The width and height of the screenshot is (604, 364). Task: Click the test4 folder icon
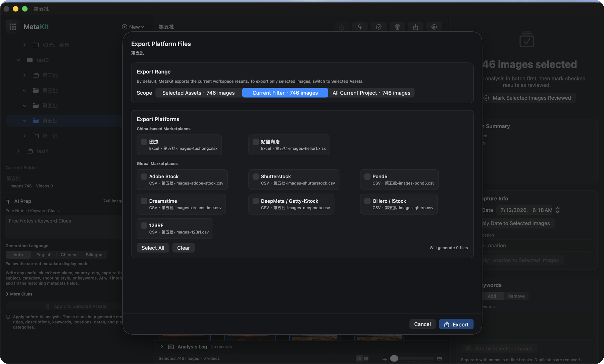pos(30,151)
